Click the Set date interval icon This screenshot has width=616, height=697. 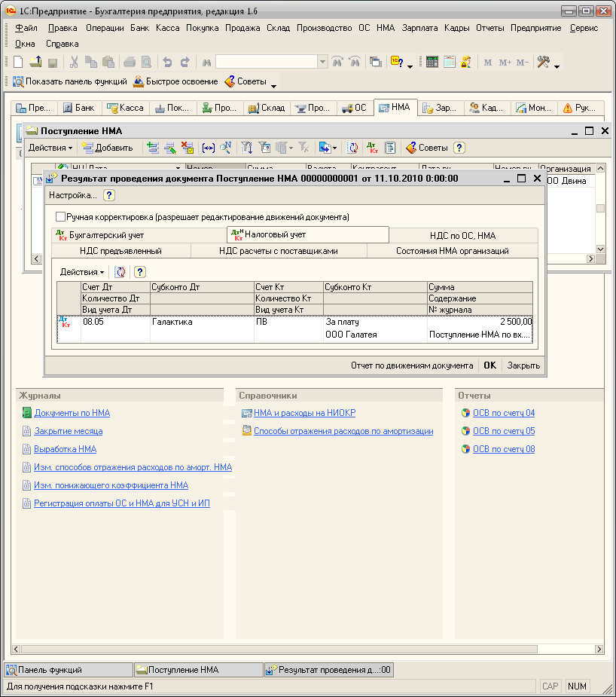tap(209, 148)
